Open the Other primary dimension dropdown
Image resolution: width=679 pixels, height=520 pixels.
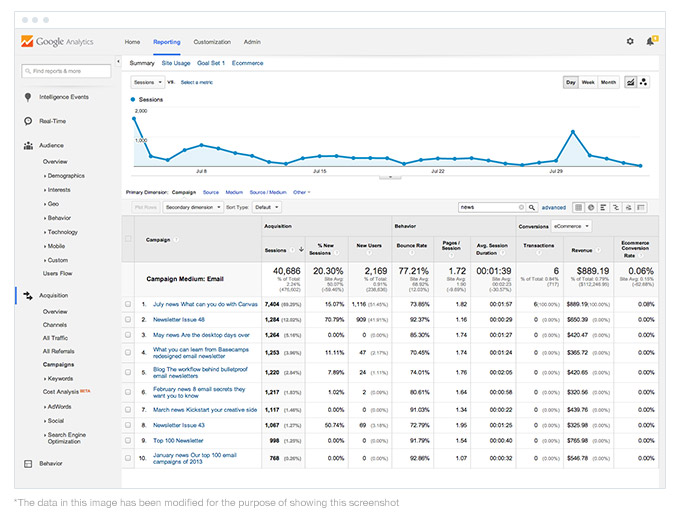click(302, 192)
